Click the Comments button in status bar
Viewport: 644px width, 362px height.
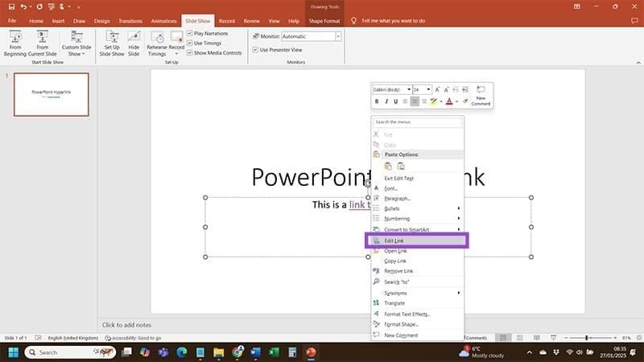pos(476,338)
